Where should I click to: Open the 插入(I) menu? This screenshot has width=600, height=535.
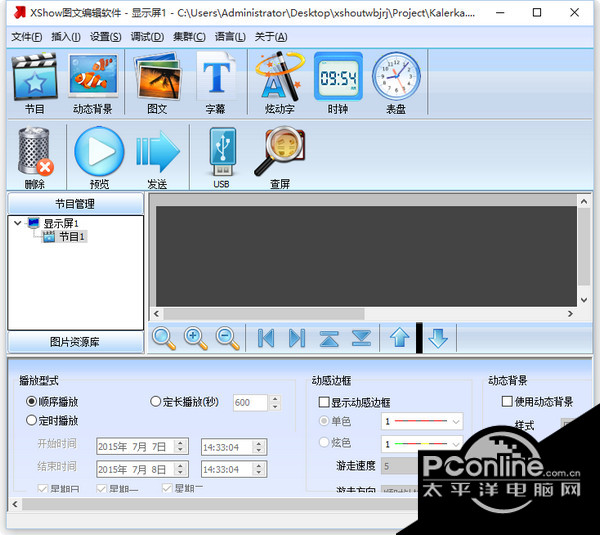pyautogui.click(x=66, y=37)
